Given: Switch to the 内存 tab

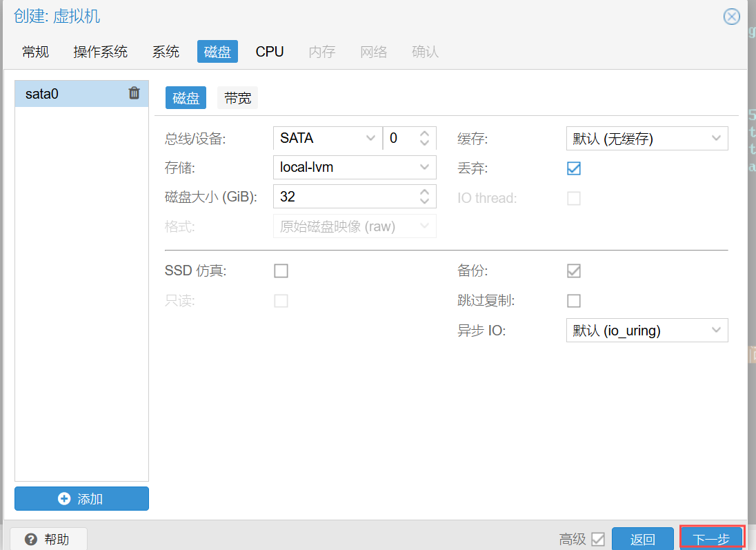Looking at the screenshot, I should click(322, 52).
